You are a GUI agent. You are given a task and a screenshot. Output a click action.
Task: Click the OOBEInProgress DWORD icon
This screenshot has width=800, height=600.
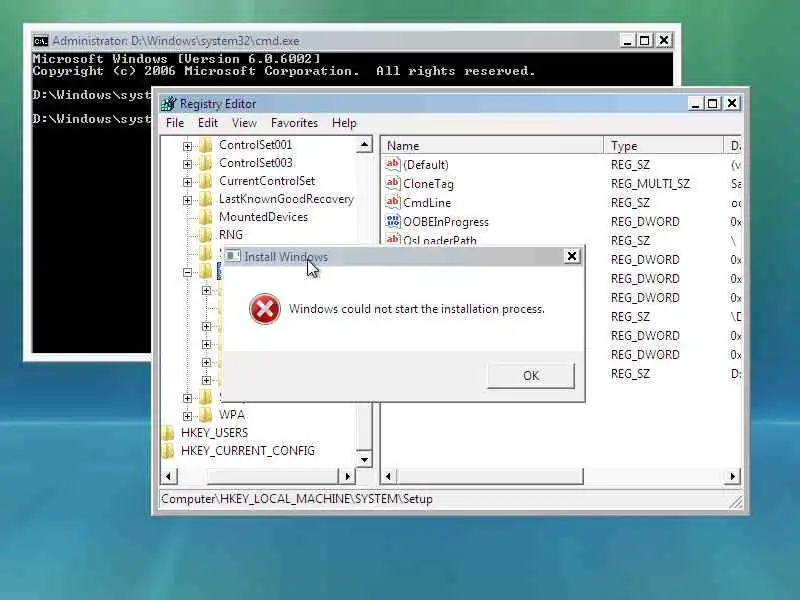[392, 221]
